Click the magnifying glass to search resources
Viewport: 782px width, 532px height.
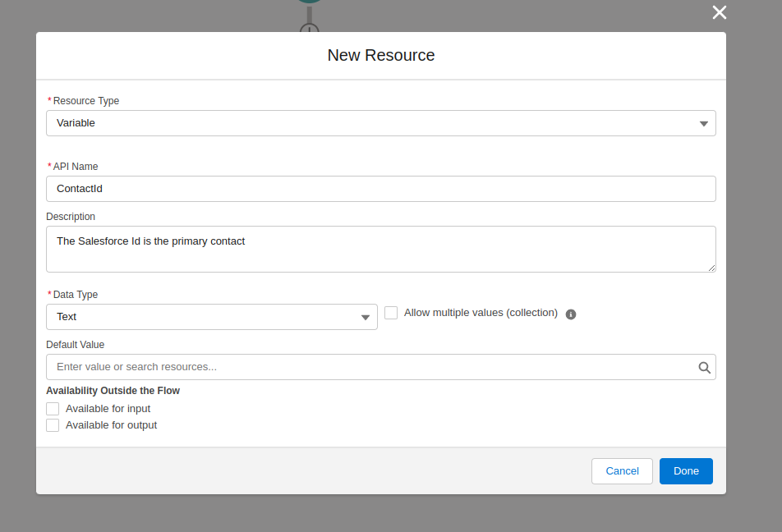[704, 367]
